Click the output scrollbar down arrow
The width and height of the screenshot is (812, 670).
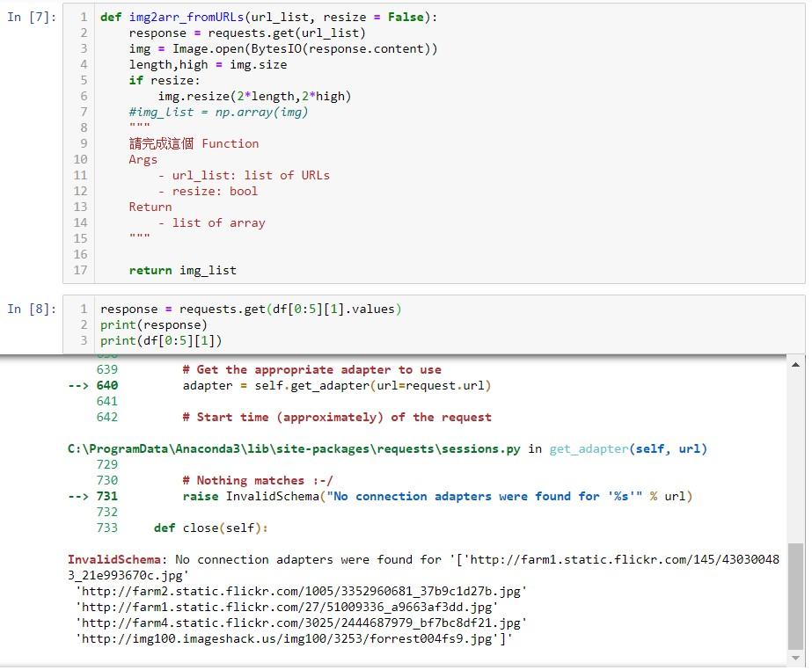[795, 658]
